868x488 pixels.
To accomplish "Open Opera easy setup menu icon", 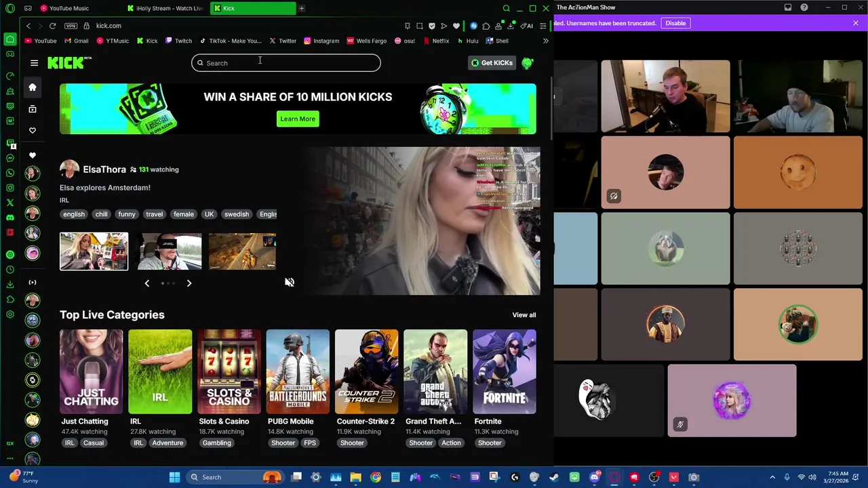I will [543, 26].
